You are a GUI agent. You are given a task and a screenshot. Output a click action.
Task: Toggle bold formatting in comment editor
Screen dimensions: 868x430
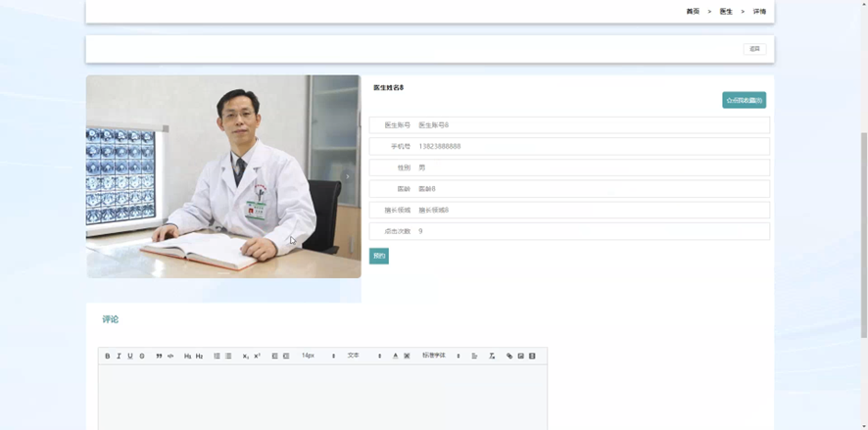[x=108, y=356]
